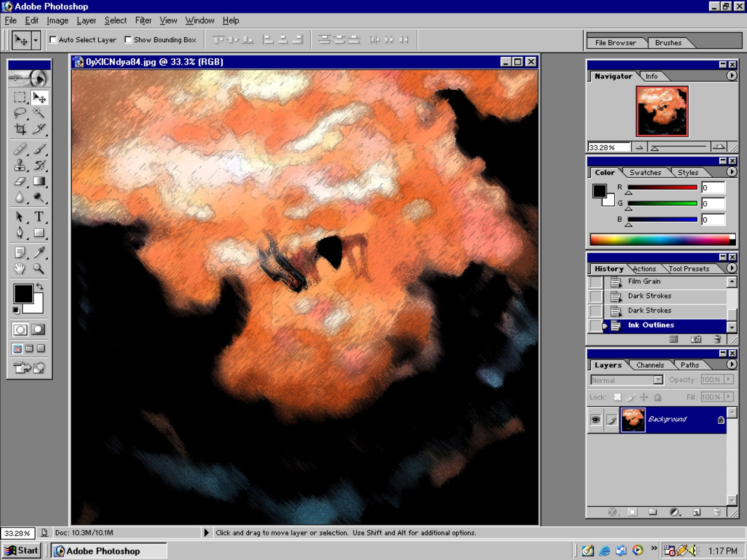Open the tool preset picker dropdown arrow

pos(35,40)
